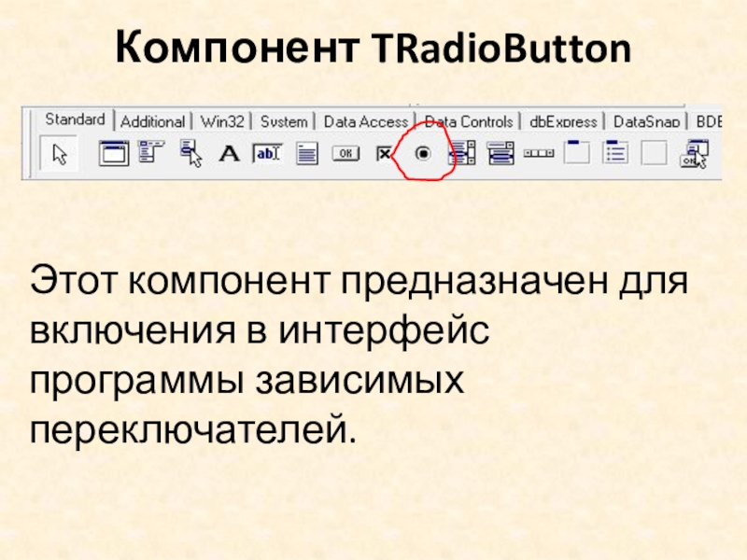Open the DataSnap palette tab
747x560 pixels.
[646, 122]
